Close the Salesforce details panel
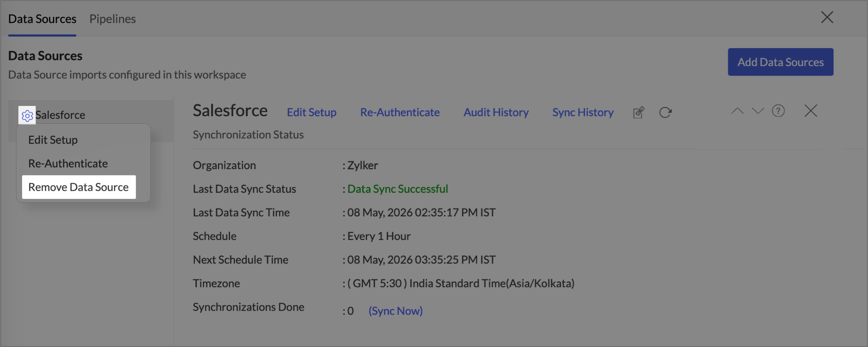Image resolution: width=868 pixels, height=347 pixels. pos(811,111)
